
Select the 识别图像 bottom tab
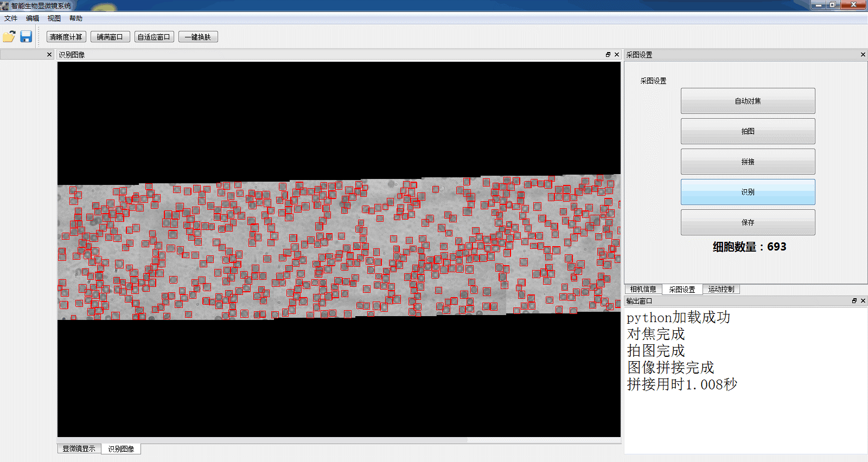click(121, 449)
